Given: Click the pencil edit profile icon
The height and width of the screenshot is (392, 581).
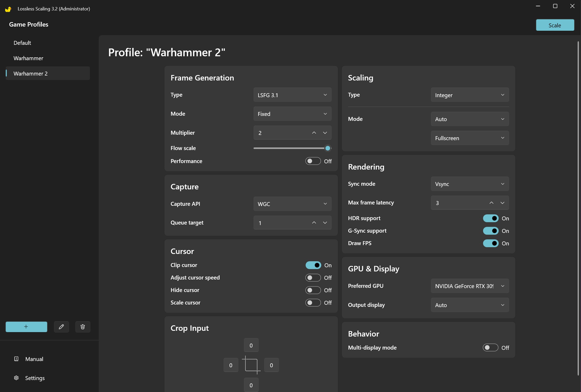Looking at the screenshot, I should (61, 327).
